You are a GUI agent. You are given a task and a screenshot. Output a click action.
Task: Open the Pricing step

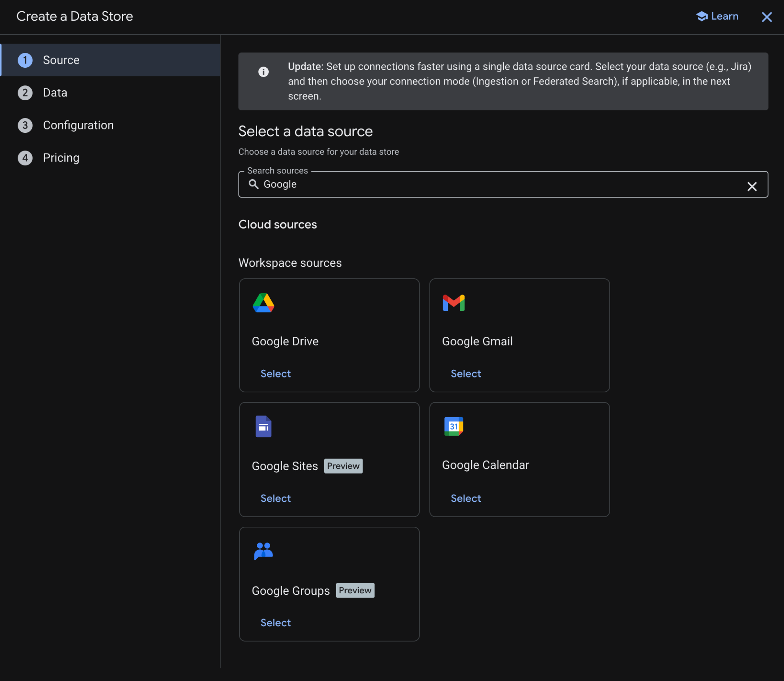tap(61, 158)
